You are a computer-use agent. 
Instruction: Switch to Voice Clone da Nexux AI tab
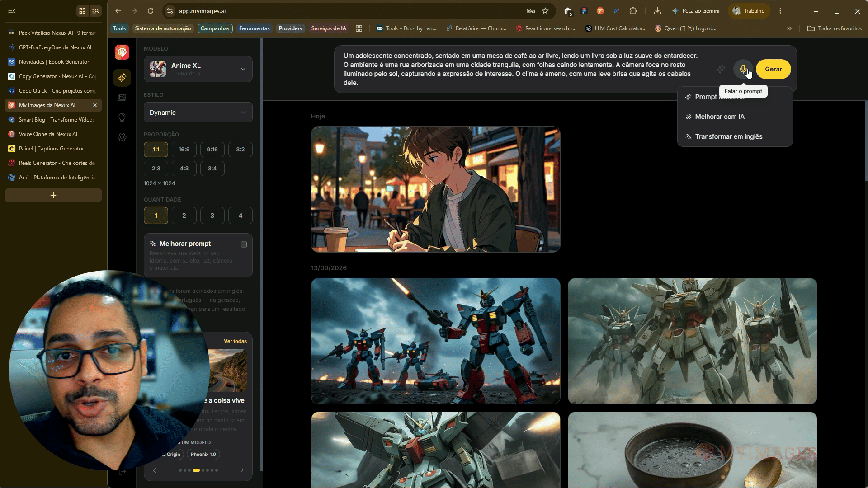[53, 134]
